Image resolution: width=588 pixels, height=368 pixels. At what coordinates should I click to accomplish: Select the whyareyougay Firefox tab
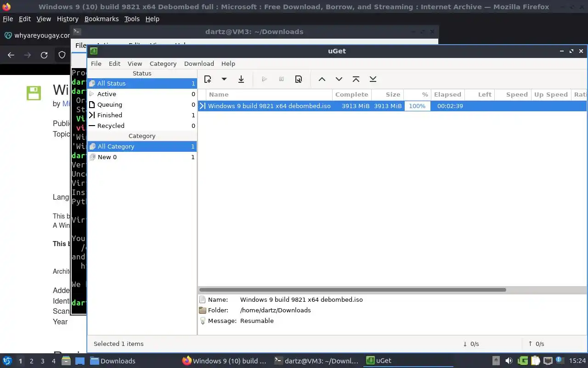coord(36,35)
